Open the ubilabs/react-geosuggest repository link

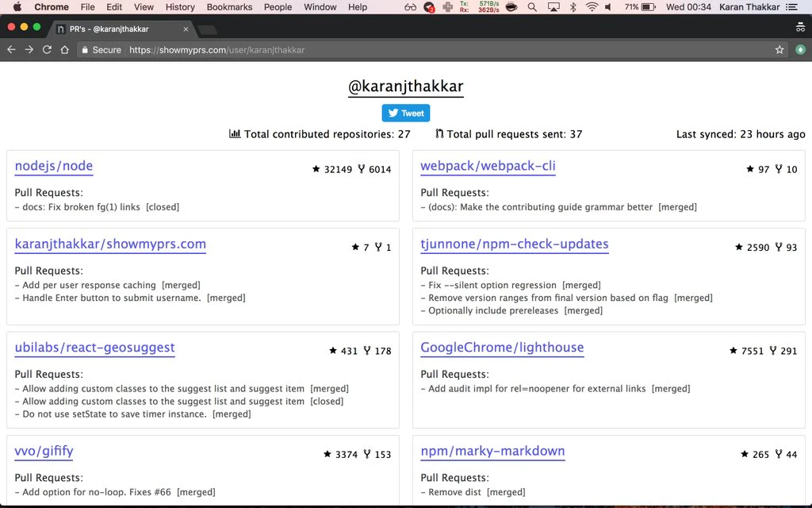[95, 348]
